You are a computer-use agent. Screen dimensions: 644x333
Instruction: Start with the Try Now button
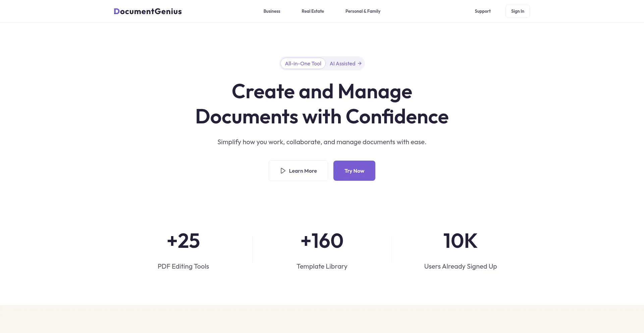point(354,171)
